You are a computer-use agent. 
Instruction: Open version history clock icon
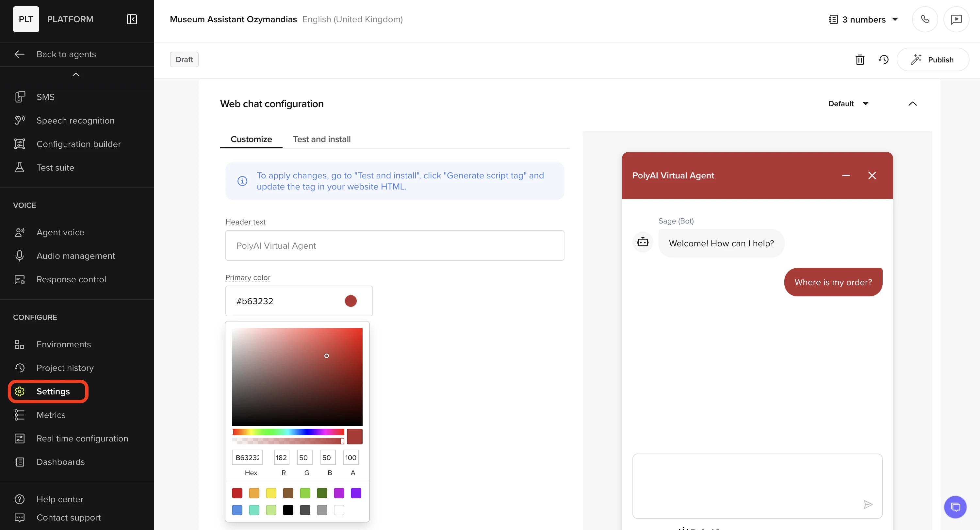(883, 60)
